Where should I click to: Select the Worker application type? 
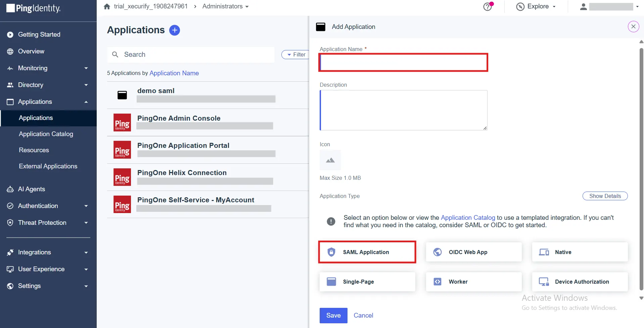click(x=474, y=282)
